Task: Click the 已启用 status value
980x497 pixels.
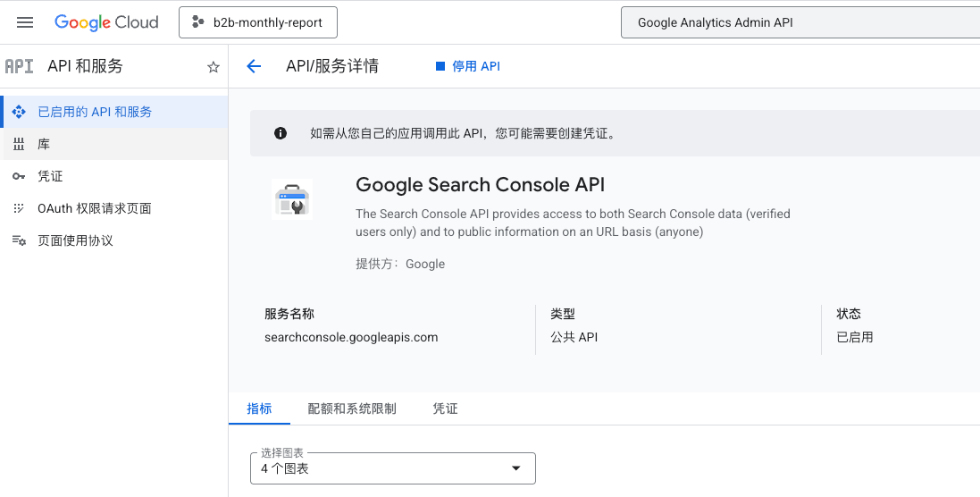Action: click(x=855, y=338)
